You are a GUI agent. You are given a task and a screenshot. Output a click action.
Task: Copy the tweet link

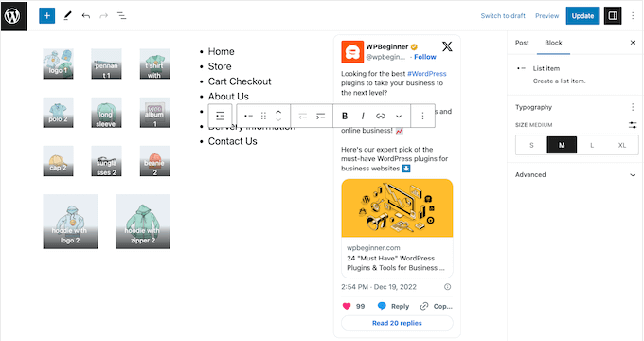click(436, 306)
